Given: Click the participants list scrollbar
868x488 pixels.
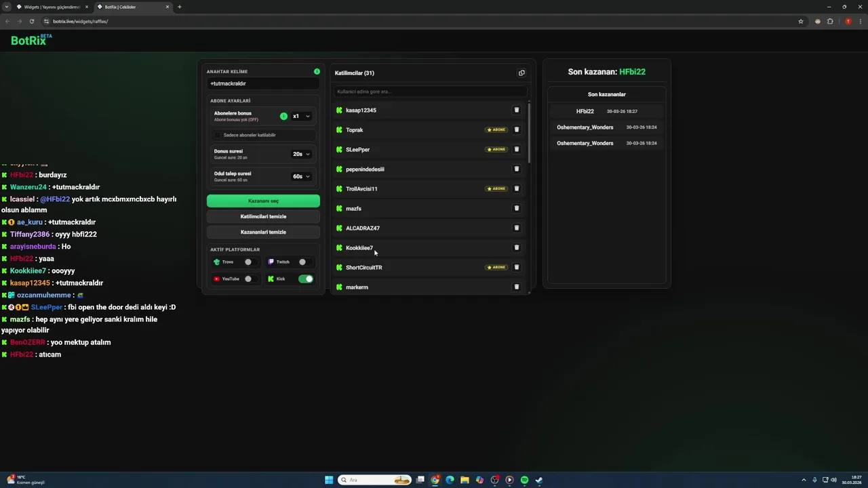Looking at the screenshot, I should [529, 132].
